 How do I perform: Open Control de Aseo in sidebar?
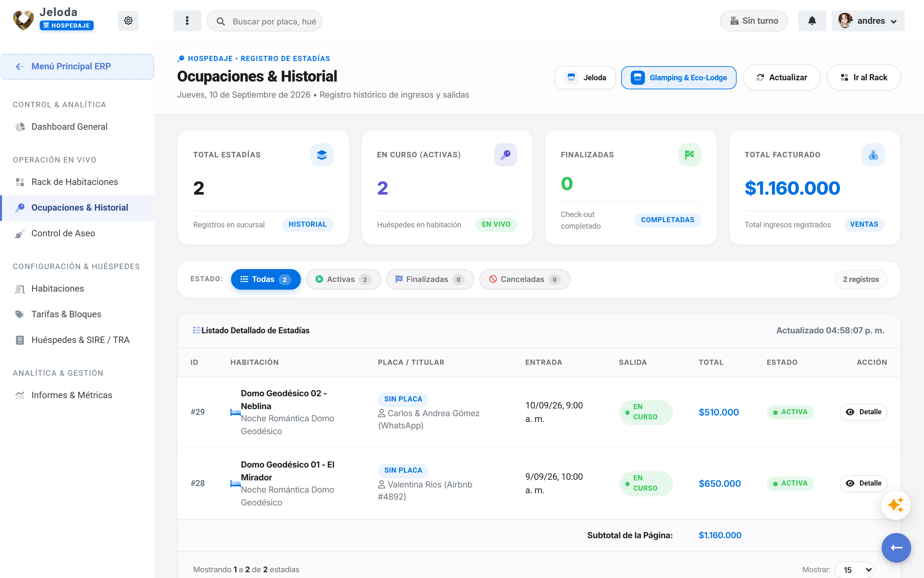[77, 233]
